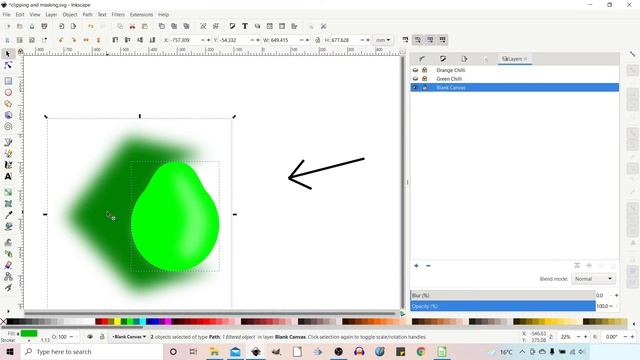Select the Tweak tool
640x360 pixels.
(x=8, y=242)
